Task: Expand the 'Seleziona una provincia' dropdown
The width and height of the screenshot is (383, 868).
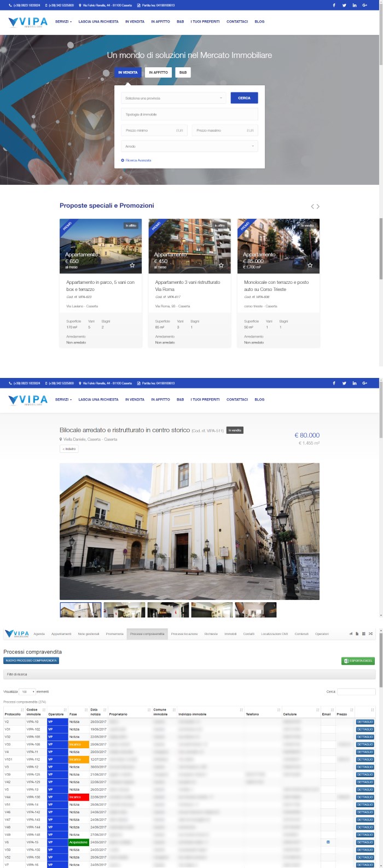Action: (x=173, y=98)
